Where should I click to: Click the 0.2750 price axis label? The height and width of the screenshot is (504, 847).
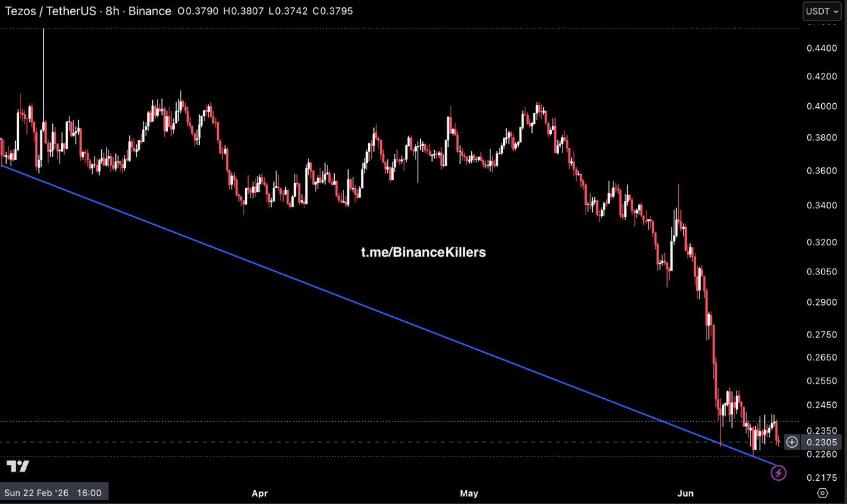tap(822, 335)
